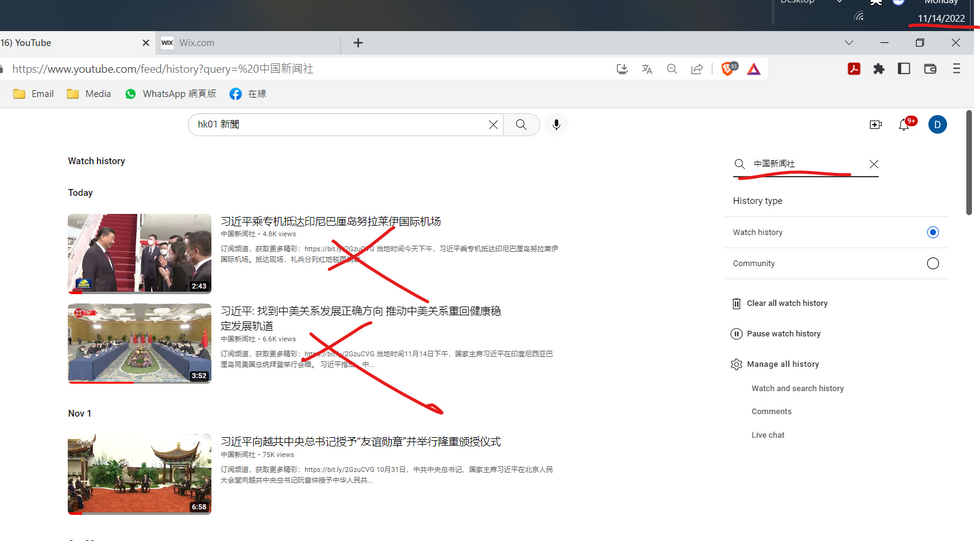
Task: Select the Watch history radio button
Action: coord(932,232)
